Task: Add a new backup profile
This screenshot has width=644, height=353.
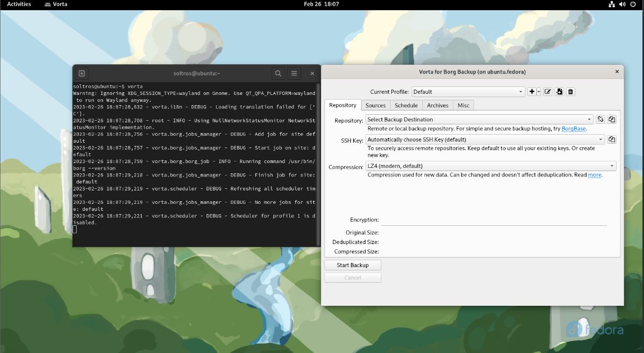Action: coord(532,92)
